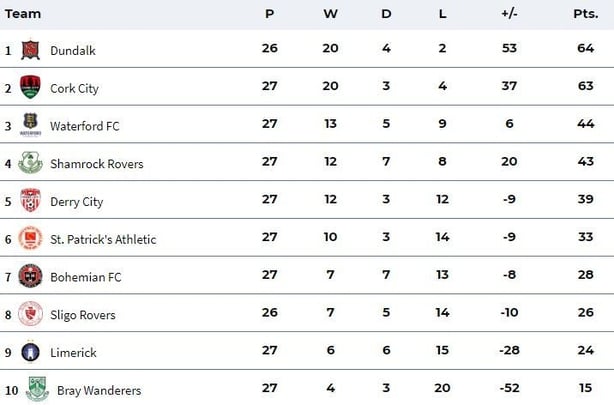Viewport: 614px width, 405px height.
Task: Click the Dundalk club crest
Action: click(x=30, y=50)
